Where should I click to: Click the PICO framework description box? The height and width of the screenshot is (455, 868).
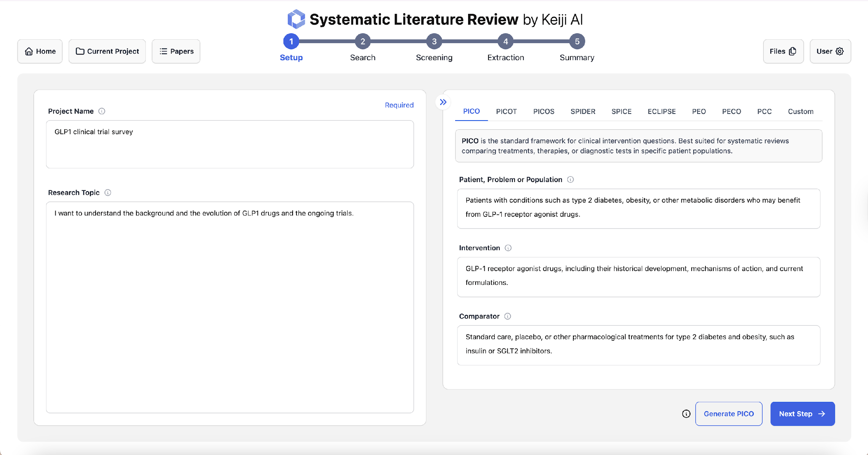pos(639,146)
